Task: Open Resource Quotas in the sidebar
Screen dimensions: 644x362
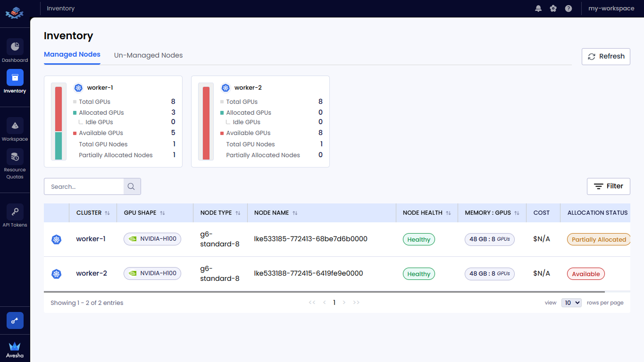Action: click(15, 157)
